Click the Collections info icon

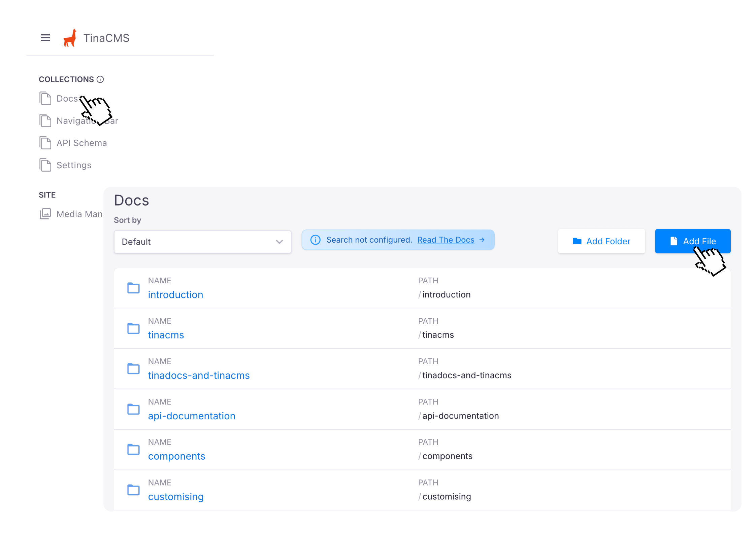[x=100, y=79]
